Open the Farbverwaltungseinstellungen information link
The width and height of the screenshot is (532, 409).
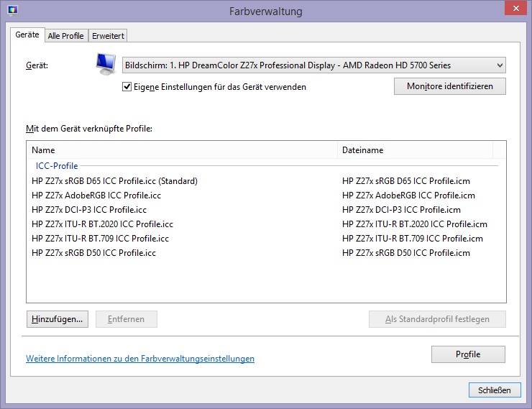140,359
